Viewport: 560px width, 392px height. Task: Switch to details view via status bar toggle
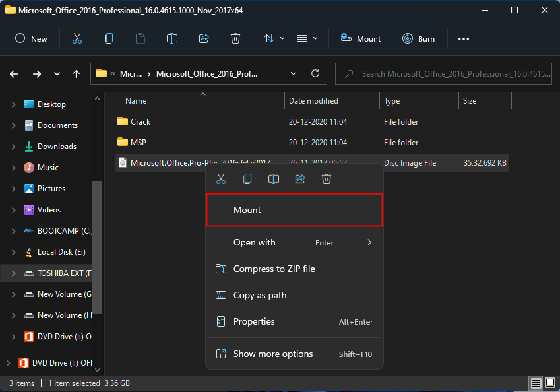pos(536,383)
